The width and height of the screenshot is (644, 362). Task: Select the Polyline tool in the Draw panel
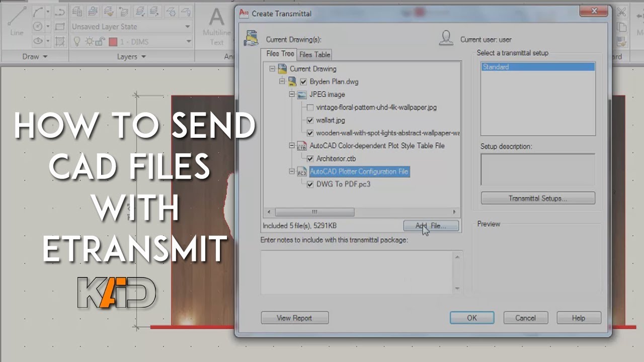point(60,11)
